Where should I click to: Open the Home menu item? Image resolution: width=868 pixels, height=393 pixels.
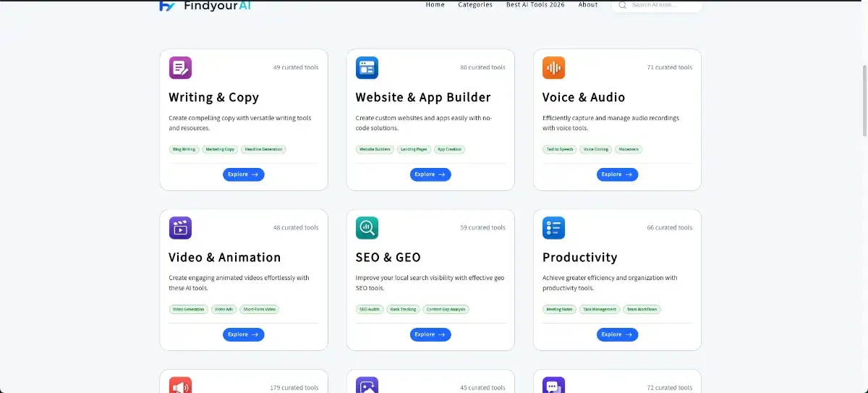[x=435, y=4]
